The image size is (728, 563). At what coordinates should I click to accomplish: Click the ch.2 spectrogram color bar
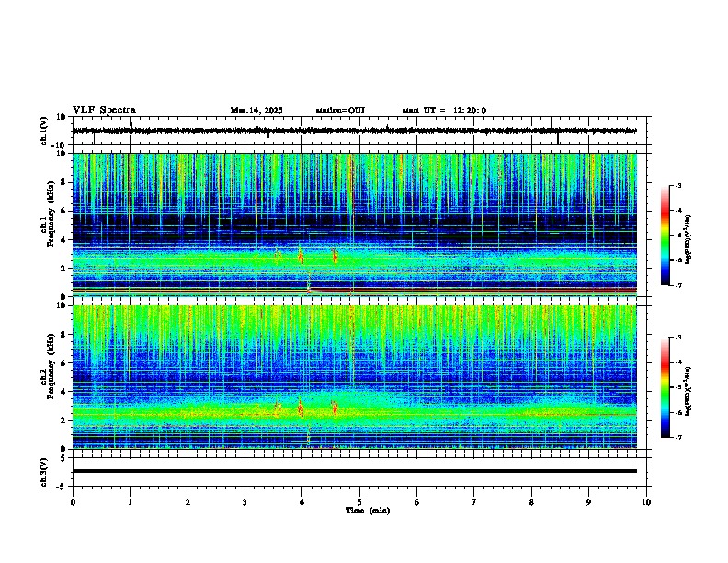(665, 387)
